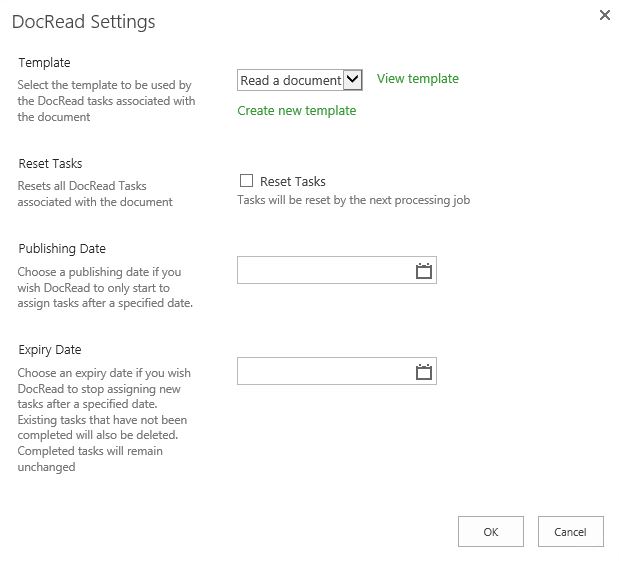This screenshot has height=561, width=619.
Task: Open the Expiry Date calendar picker
Action: (x=423, y=372)
